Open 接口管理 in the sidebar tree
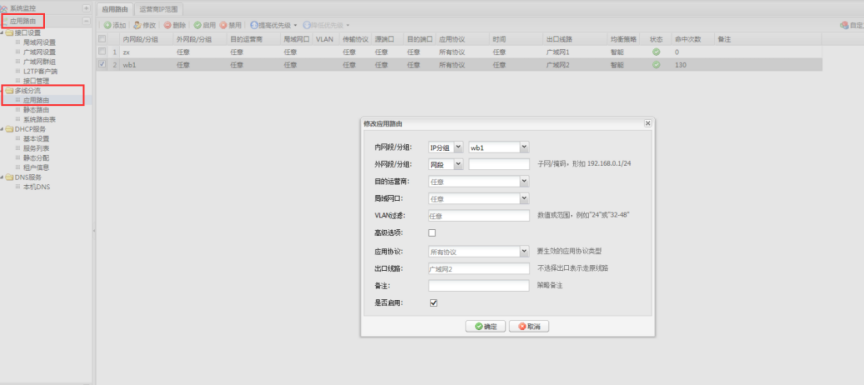The width and height of the screenshot is (864, 385). click(36, 80)
